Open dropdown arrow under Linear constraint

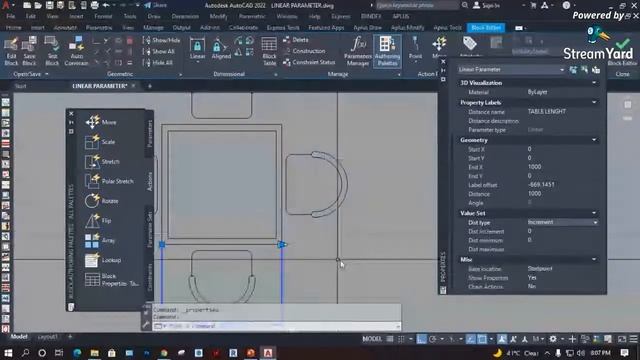[197, 62]
